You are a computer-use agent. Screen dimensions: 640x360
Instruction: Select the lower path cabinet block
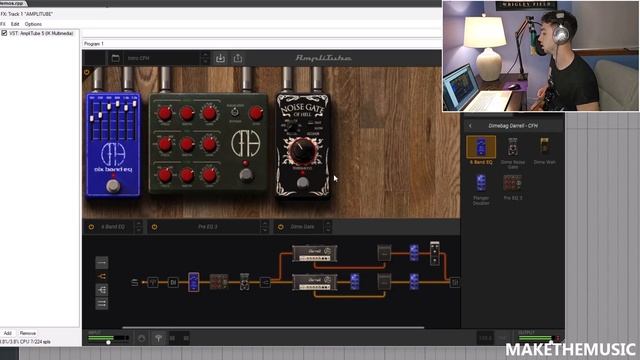click(384, 282)
